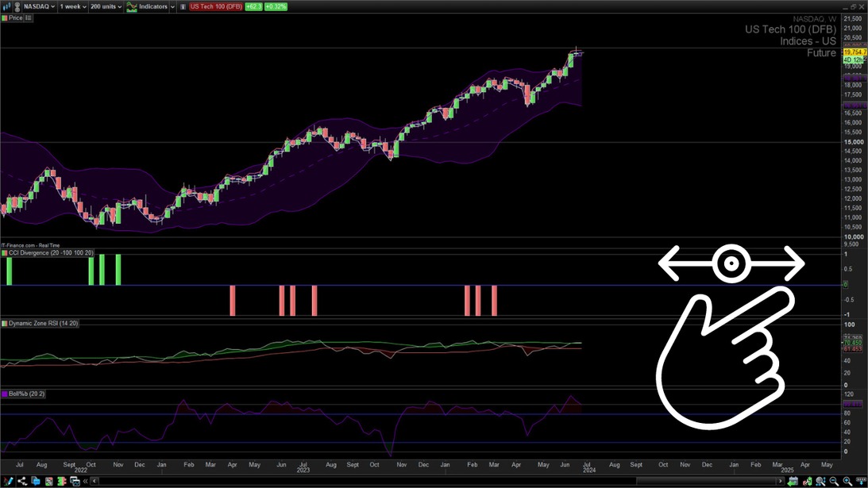Open the Indicators panel
Screen dimensions: 868x488
(x=147, y=6)
